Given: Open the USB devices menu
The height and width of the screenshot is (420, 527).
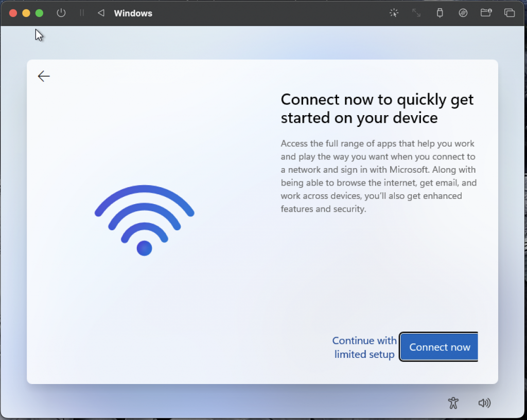Looking at the screenshot, I should click(440, 13).
